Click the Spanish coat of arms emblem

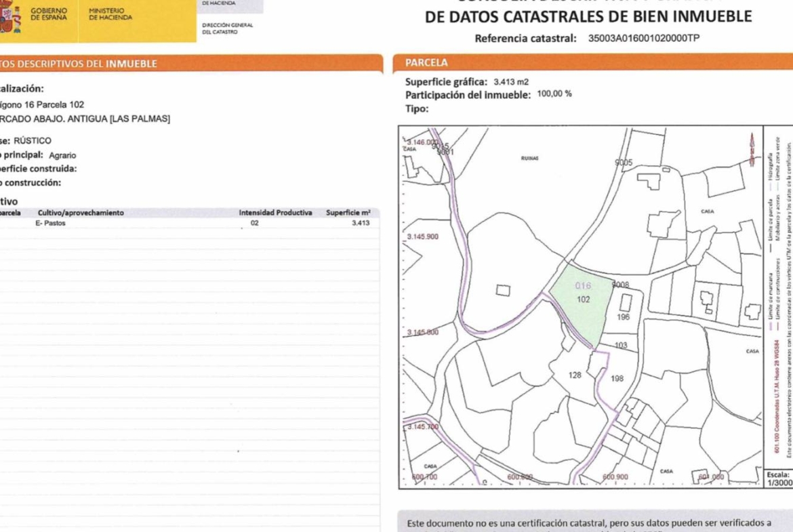point(8,18)
